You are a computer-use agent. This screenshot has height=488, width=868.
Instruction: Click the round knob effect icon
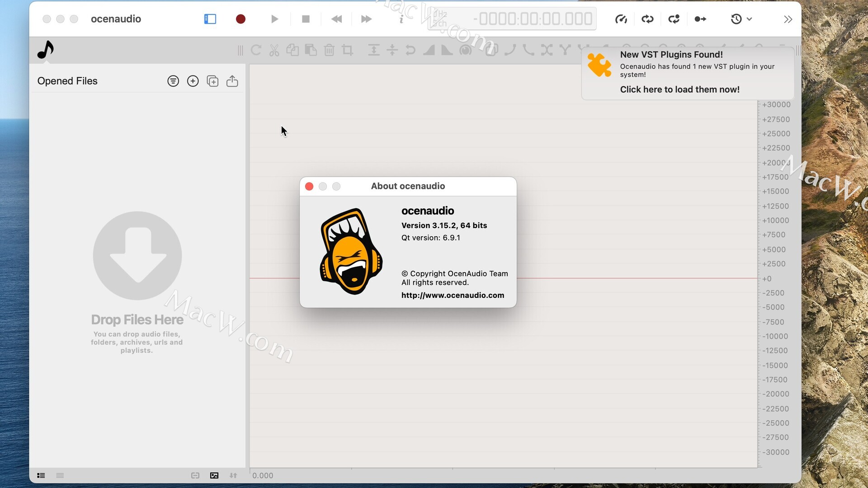465,50
